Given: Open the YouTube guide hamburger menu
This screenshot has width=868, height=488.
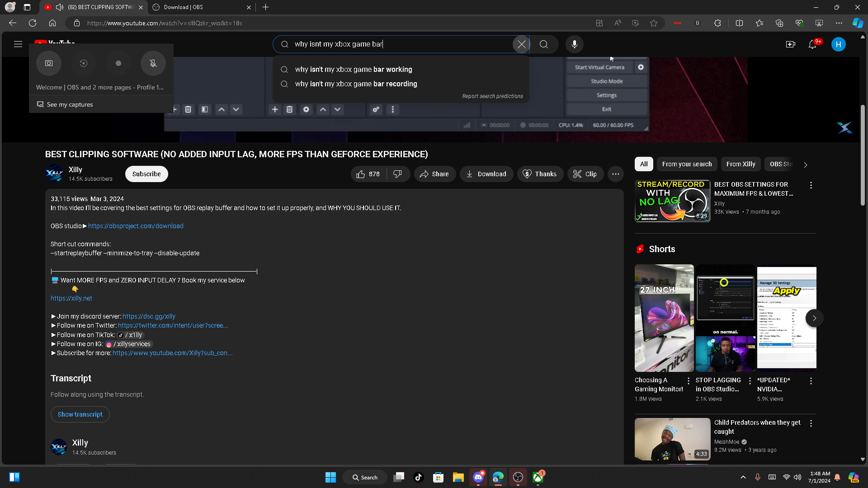Looking at the screenshot, I should (18, 44).
